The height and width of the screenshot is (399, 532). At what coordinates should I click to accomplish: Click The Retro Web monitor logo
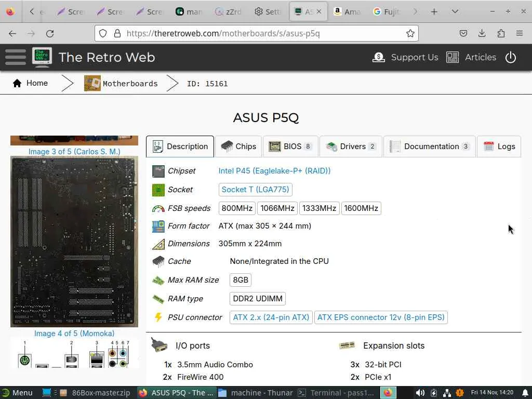pos(42,57)
